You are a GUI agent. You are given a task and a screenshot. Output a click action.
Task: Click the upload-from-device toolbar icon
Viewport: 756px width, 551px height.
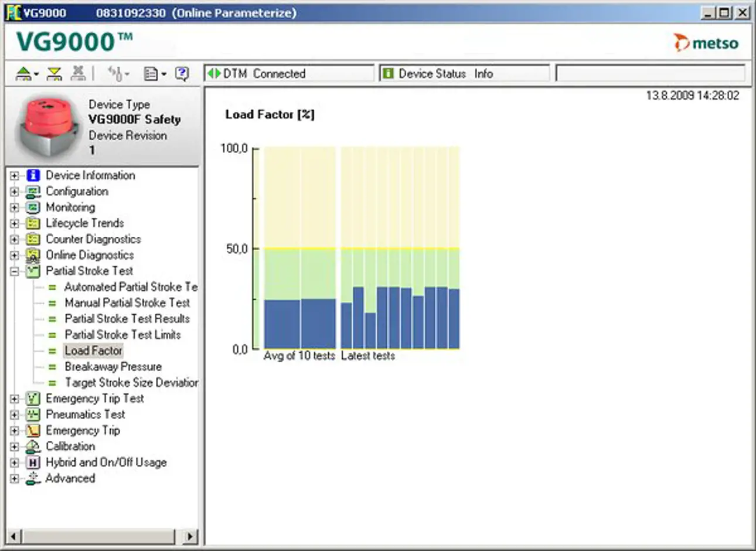click(x=23, y=74)
